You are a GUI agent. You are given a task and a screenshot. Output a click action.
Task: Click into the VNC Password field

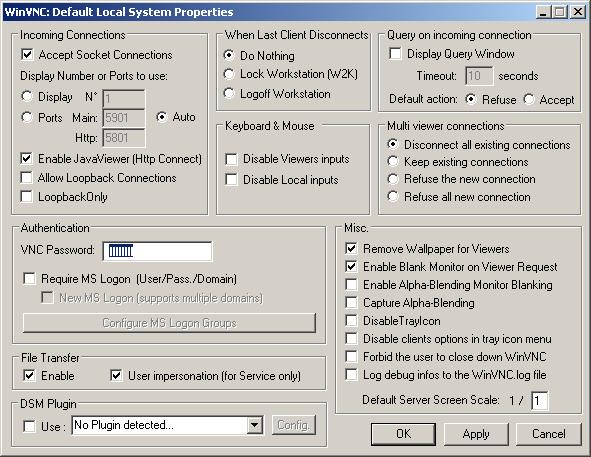click(x=158, y=252)
